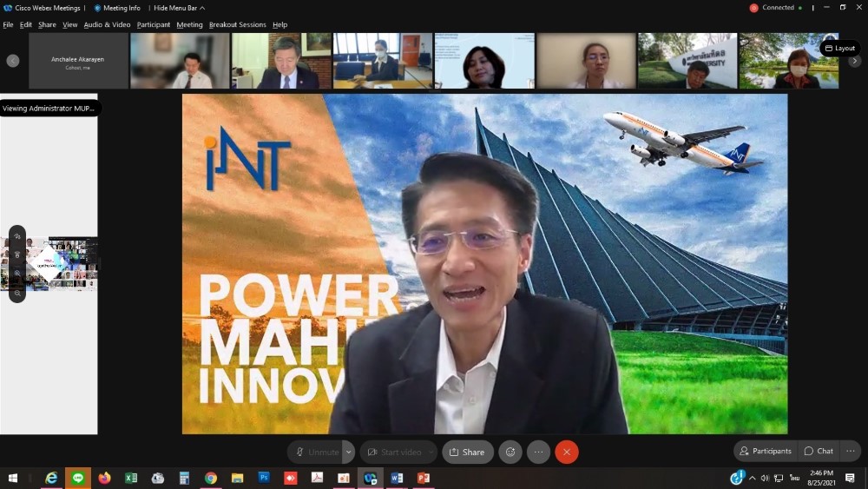Open panel options ellipsis next to Chat
868x489 pixels.
click(851, 451)
